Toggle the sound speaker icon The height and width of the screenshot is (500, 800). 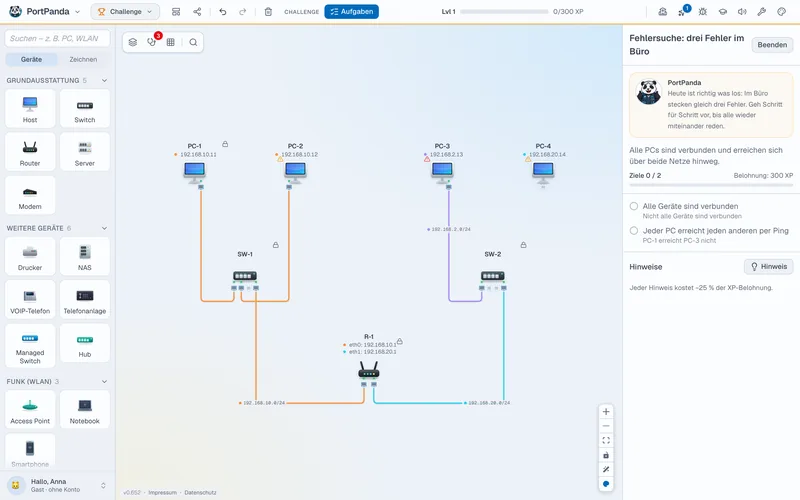[x=742, y=11]
